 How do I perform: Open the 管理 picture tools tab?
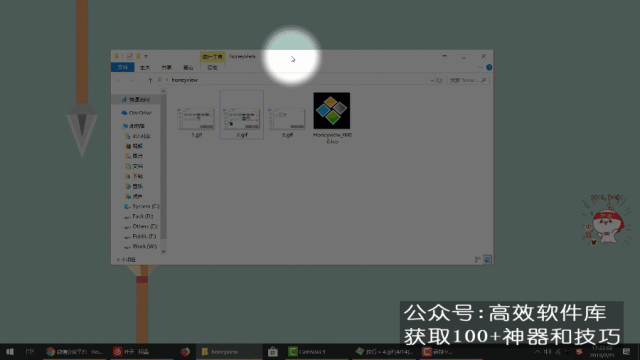(212, 67)
